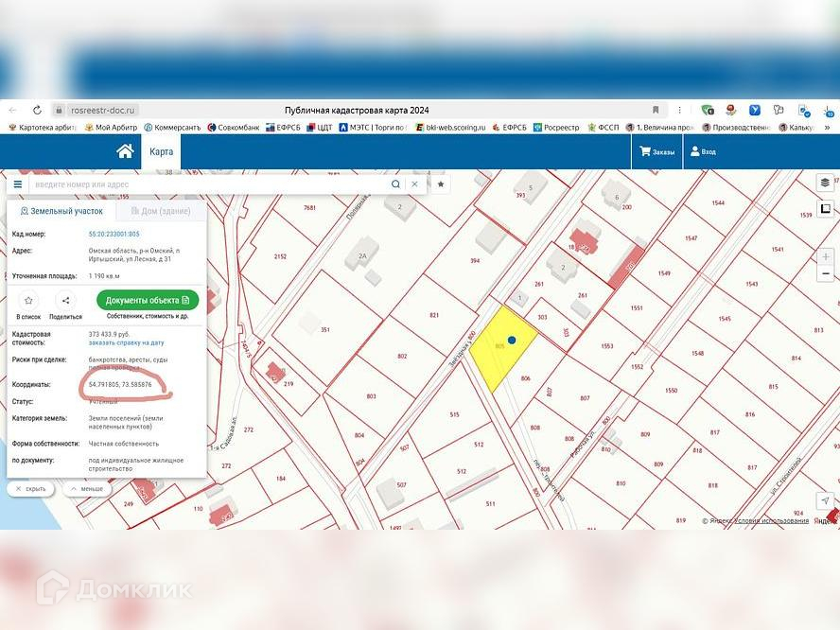Image resolution: width=840 pixels, height=630 pixels.
Task: Add parcel to list with star icon
Action: pos(29,301)
